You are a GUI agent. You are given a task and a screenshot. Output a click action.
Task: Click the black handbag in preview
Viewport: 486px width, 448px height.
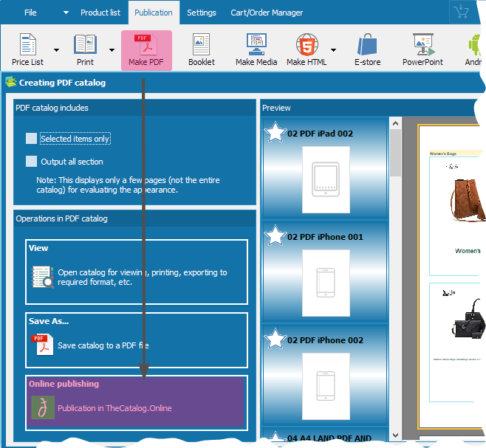click(468, 319)
